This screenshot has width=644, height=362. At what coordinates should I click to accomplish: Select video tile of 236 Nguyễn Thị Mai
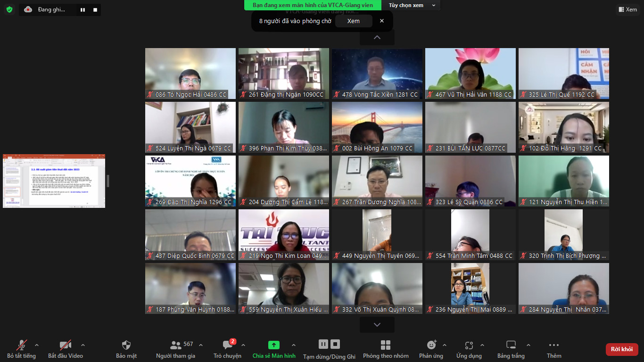[471, 288]
